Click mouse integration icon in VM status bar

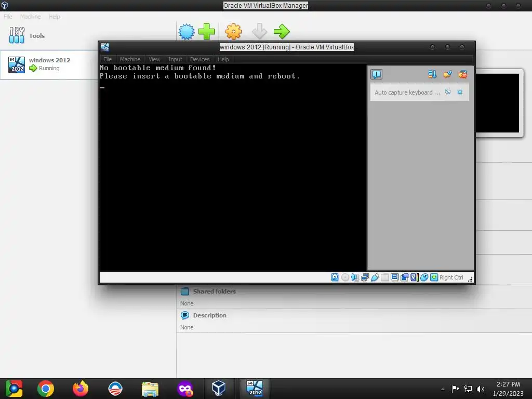[x=424, y=277]
